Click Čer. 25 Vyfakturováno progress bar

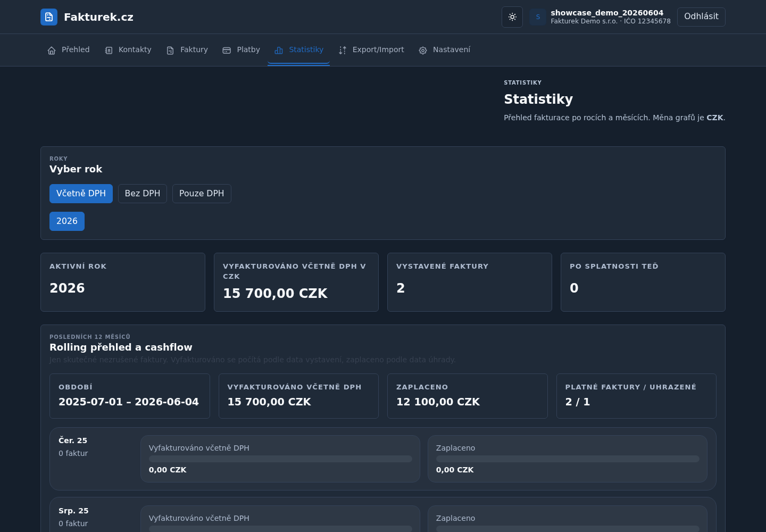(x=280, y=459)
